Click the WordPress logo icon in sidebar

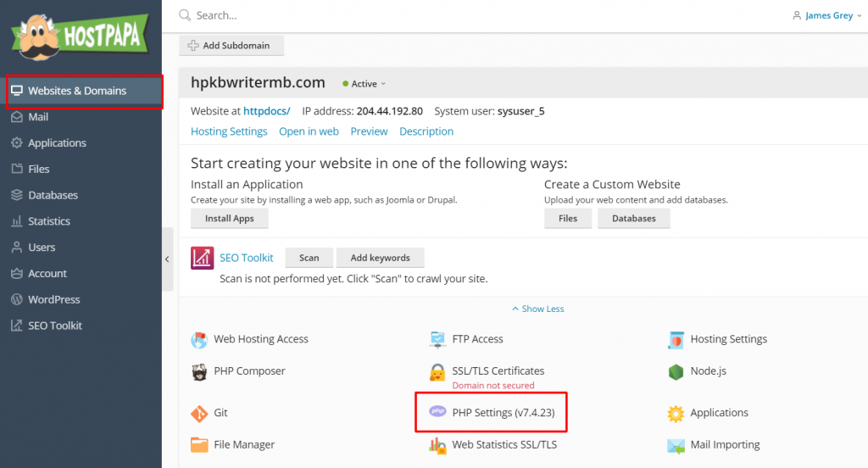[x=17, y=299]
